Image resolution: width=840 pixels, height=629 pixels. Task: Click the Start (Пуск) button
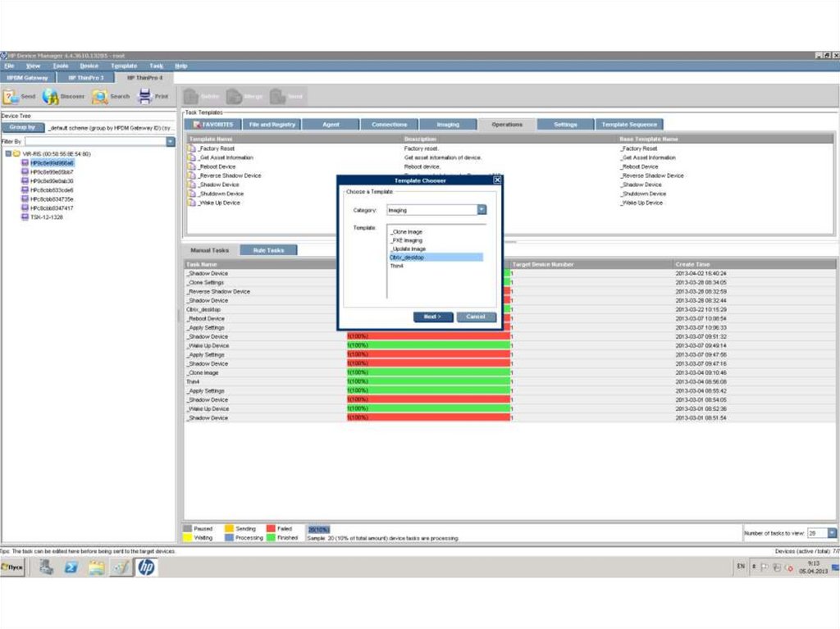click(12, 567)
